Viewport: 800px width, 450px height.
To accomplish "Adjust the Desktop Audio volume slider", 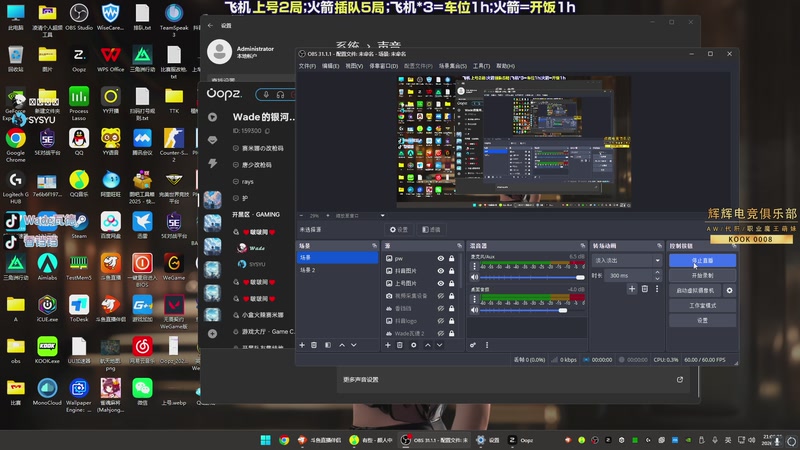I will pyautogui.click(x=532, y=310).
